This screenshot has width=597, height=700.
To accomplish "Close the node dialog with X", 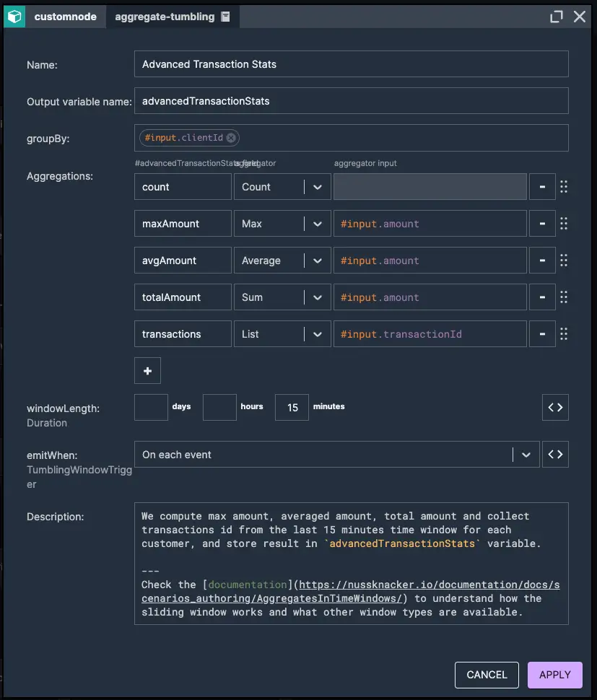I will click(x=580, y=17).
